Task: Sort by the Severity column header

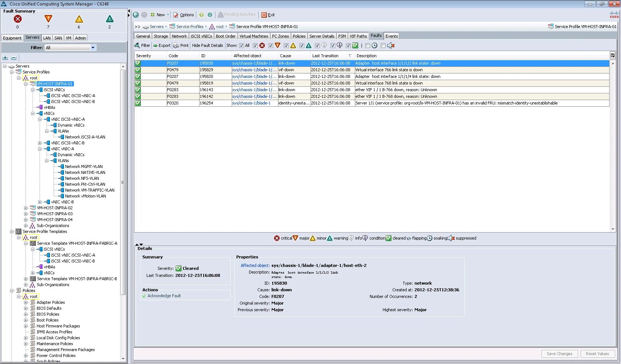Action: (150, 56)
